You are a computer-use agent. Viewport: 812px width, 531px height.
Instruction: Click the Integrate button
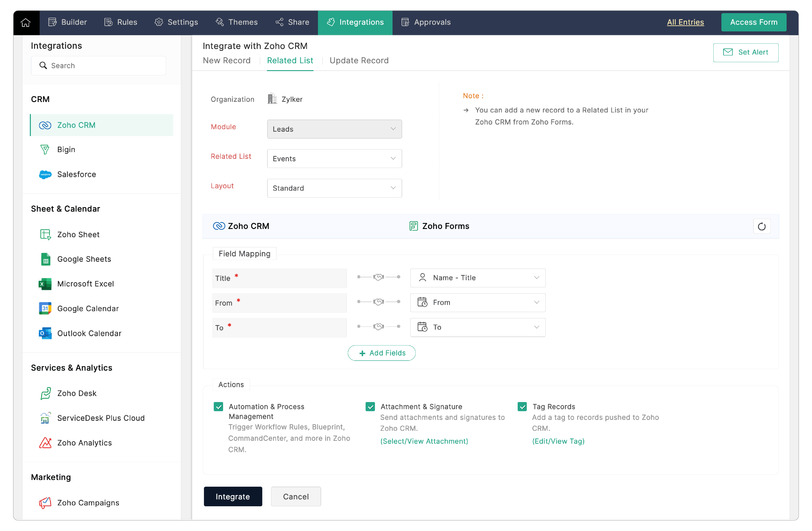[x=233, y=496]
